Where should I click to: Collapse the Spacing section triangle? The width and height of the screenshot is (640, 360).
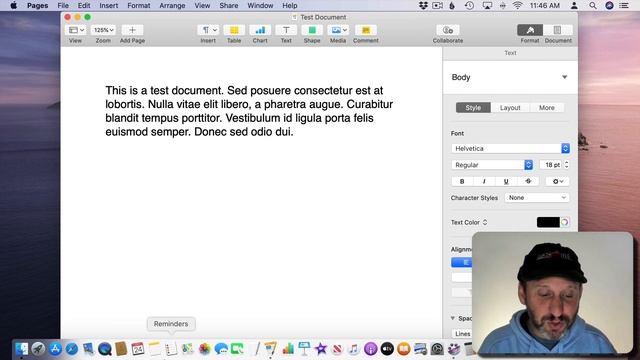[453, 318]
